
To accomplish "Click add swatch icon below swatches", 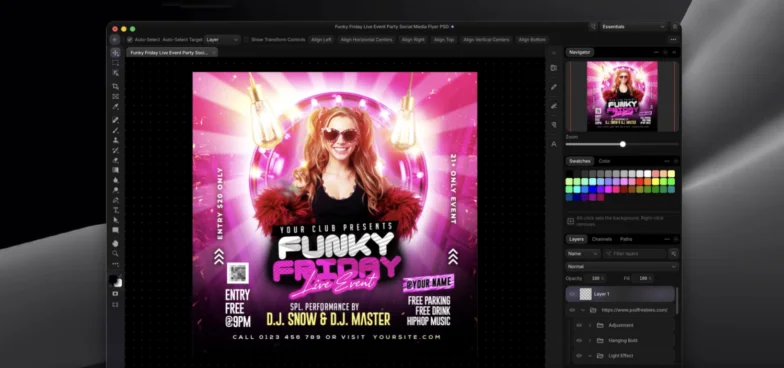I will [570, 220].
